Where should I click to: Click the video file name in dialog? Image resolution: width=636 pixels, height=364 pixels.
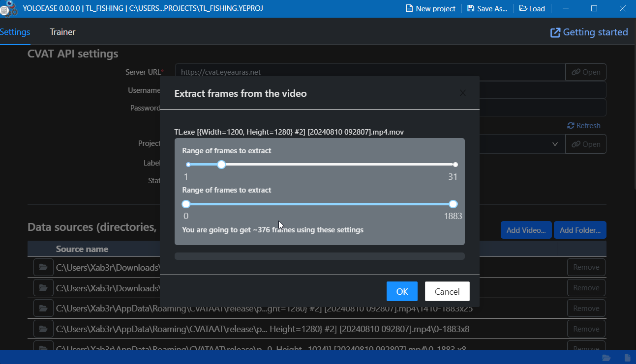point(289,132)
